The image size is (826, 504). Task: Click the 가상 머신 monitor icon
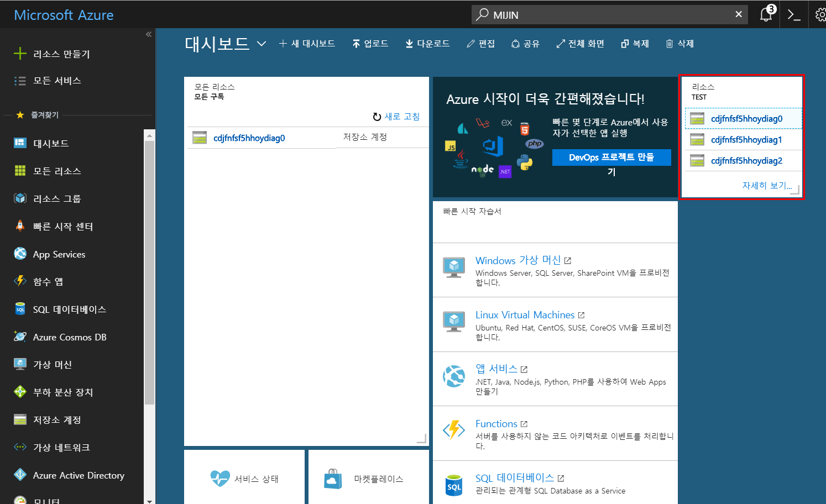pyautogui.click(x=20, y=364)
